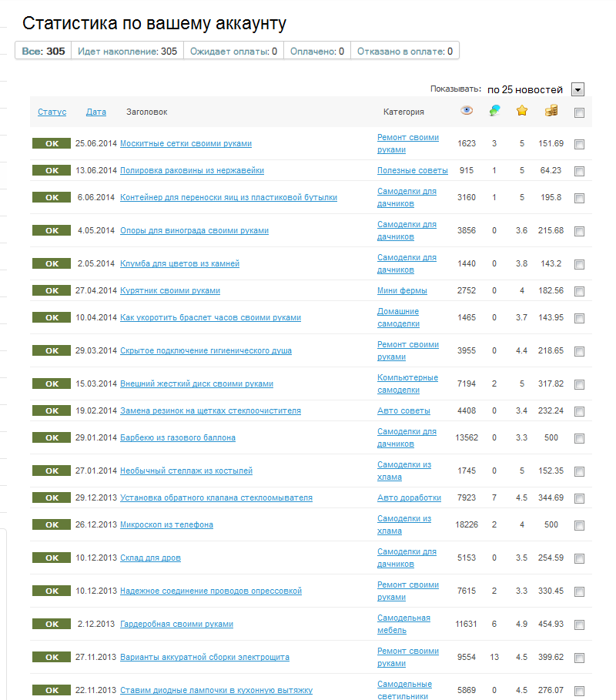
Task: Select the 'Оплачено: 0' filter tab
Action: 317,51
